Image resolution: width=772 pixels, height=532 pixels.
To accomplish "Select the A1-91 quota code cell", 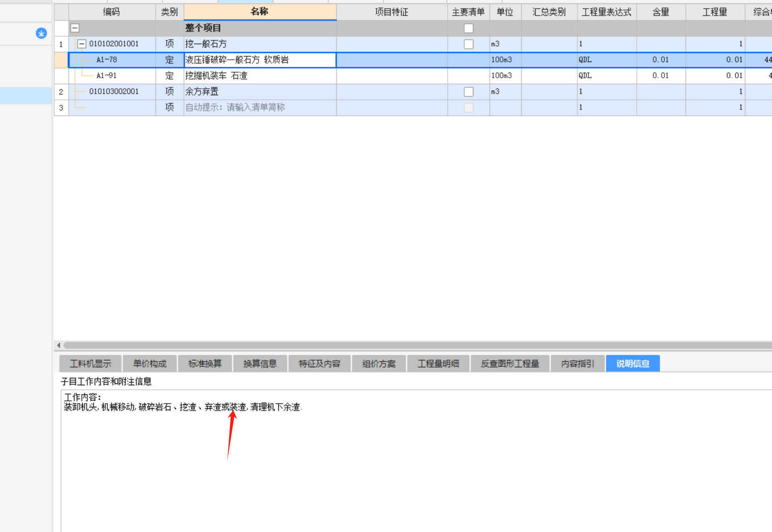I will tap(112, 75).
